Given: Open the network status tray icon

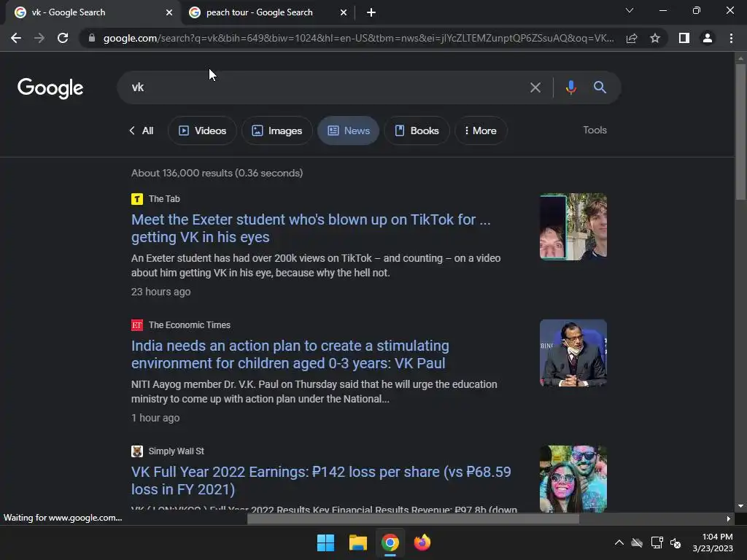Looking at the screenshot, I should pyautogui.click(x=657, y=542).
